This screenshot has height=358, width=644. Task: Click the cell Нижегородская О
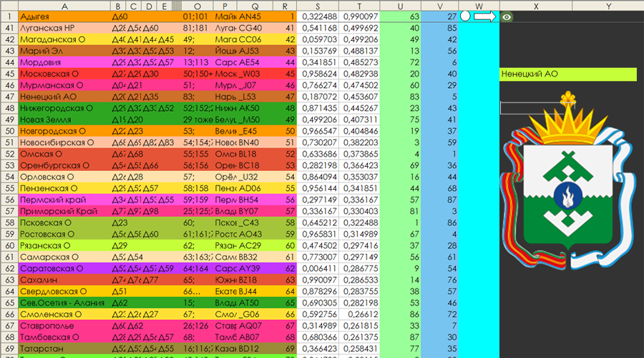pyautogui.click(x=64, y=109)
